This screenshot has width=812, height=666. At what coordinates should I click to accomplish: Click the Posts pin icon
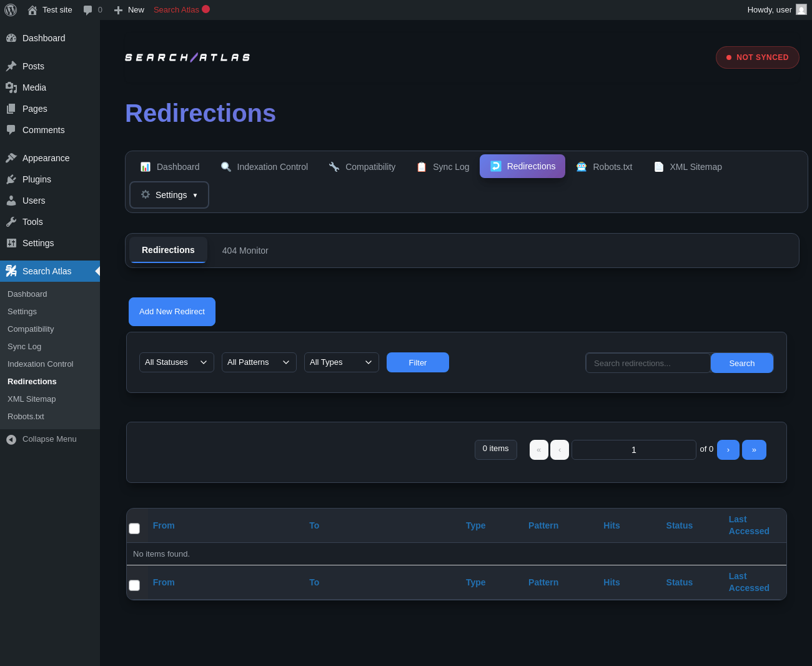click(x=11, y=66)
